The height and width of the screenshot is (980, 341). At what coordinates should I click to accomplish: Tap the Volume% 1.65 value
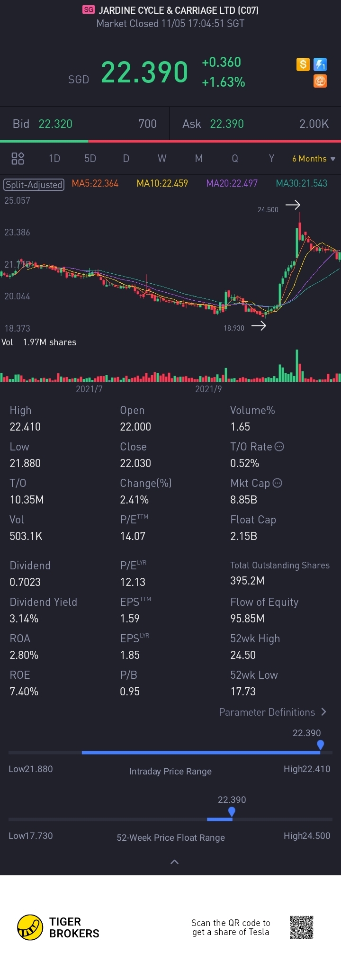[x=240, y=426]
